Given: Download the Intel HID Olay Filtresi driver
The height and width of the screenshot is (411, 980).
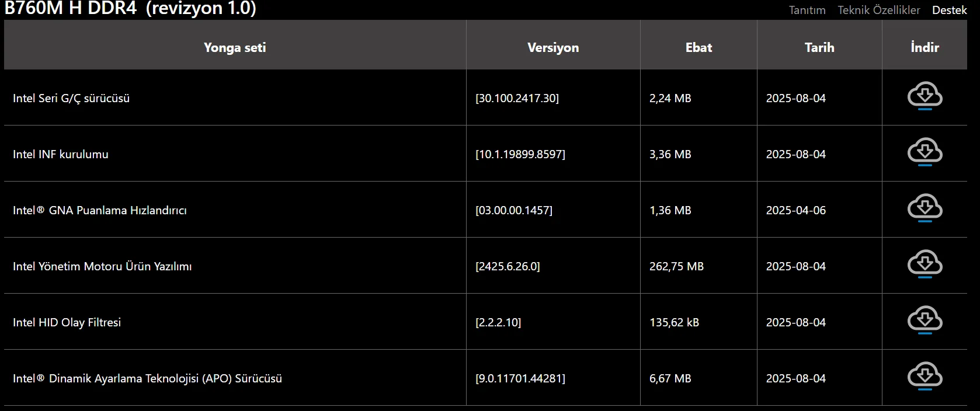Looking at the screenshot, I should tap(925, 321).
